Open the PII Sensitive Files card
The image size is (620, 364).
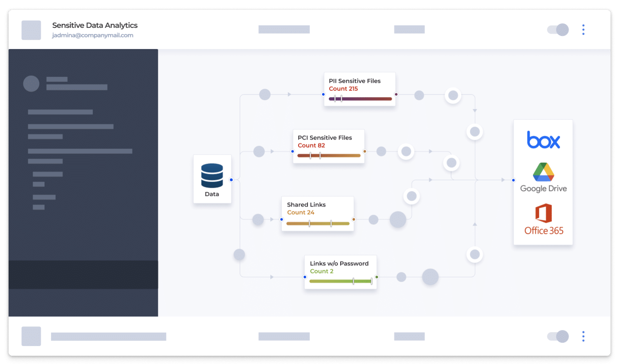(x=360, y=89)
